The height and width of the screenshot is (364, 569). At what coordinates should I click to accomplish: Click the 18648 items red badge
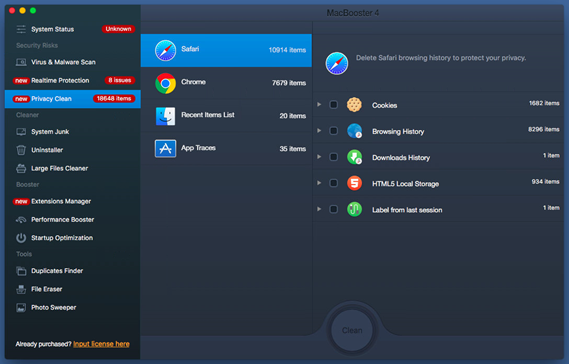pos(114,99)
